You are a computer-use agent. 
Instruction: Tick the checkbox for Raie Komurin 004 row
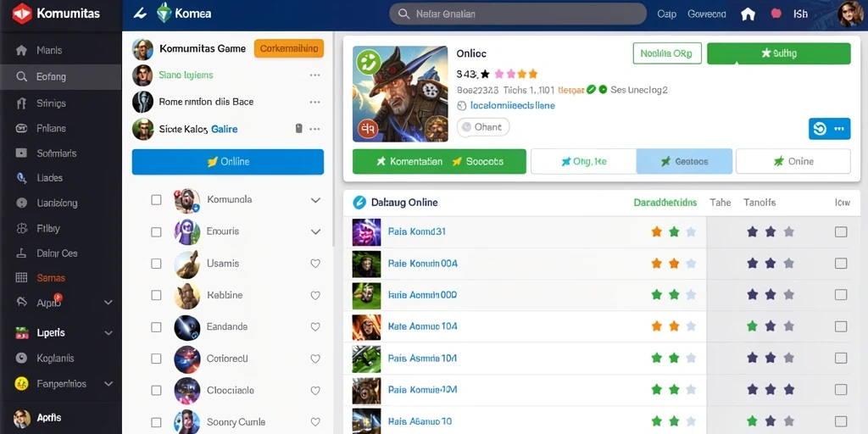click(841, 264)
